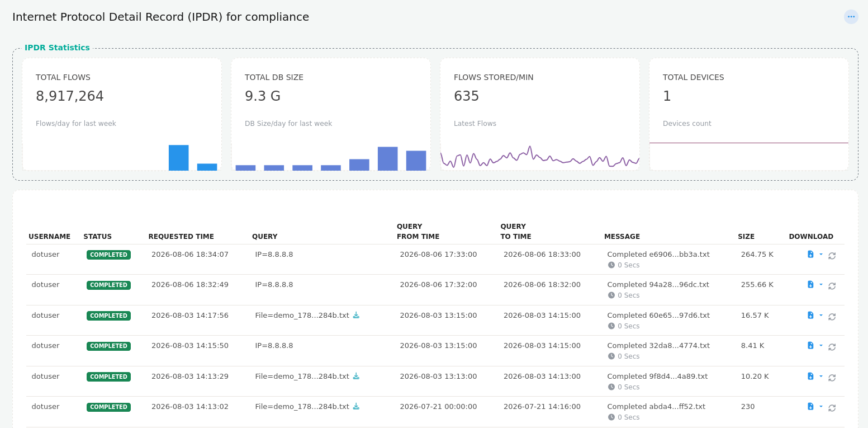Sort table by Requested Time column
Viewport: 868px width, 428px height.
tap(181, 237)
